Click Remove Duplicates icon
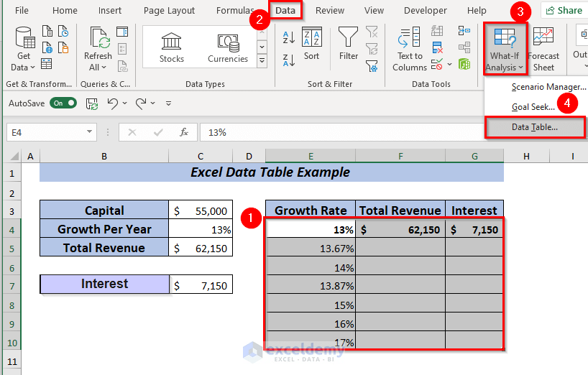This screenshot has width=588, height=375. (437, 47)
